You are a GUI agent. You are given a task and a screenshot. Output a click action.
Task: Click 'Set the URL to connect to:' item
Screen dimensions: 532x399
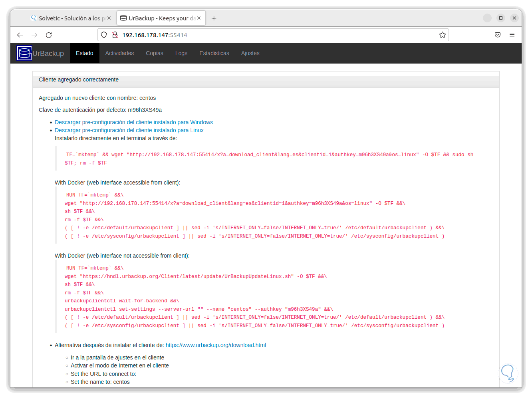[103, 374]
